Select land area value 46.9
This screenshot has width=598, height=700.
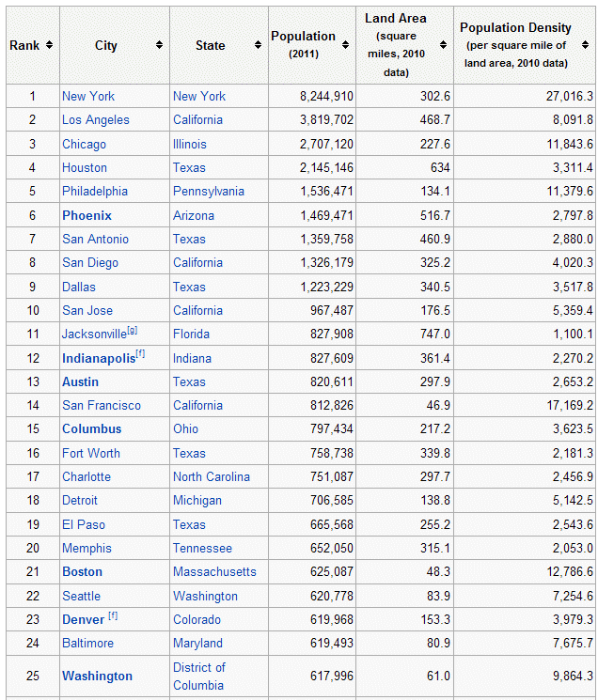438,405
